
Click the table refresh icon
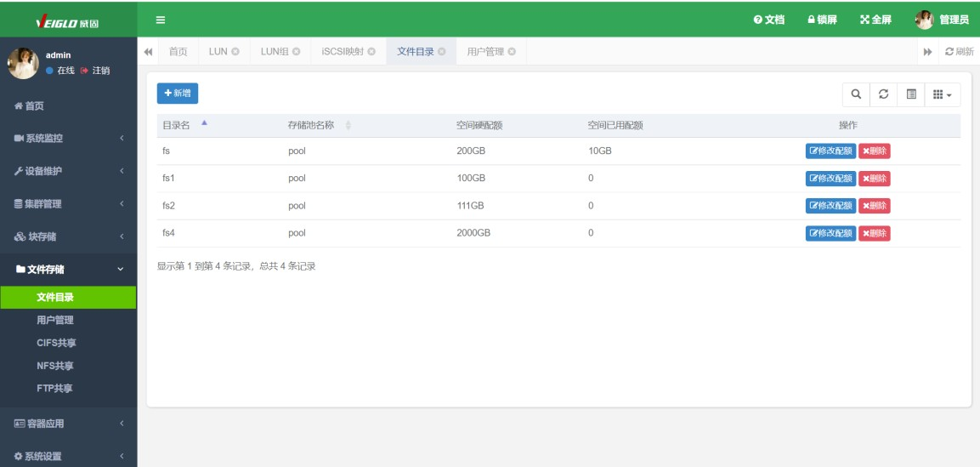click(883, 94)
